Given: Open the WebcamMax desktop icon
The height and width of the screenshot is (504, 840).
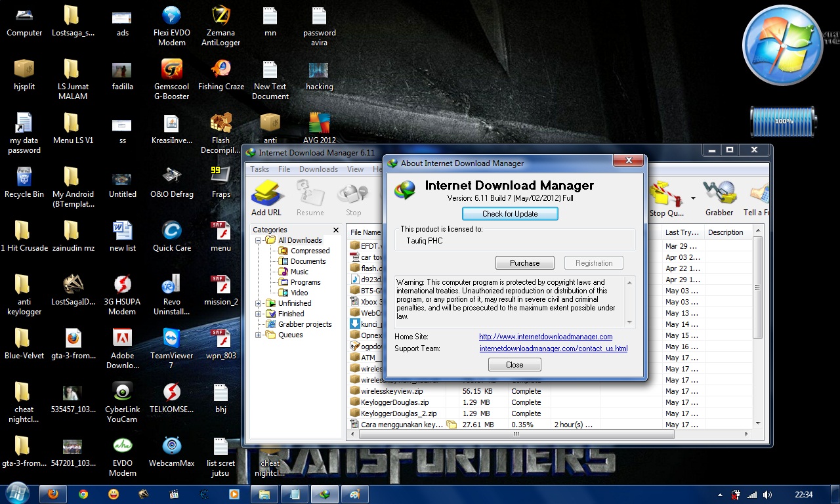Looking at the screenshot, I should click(x=172, y=451).
